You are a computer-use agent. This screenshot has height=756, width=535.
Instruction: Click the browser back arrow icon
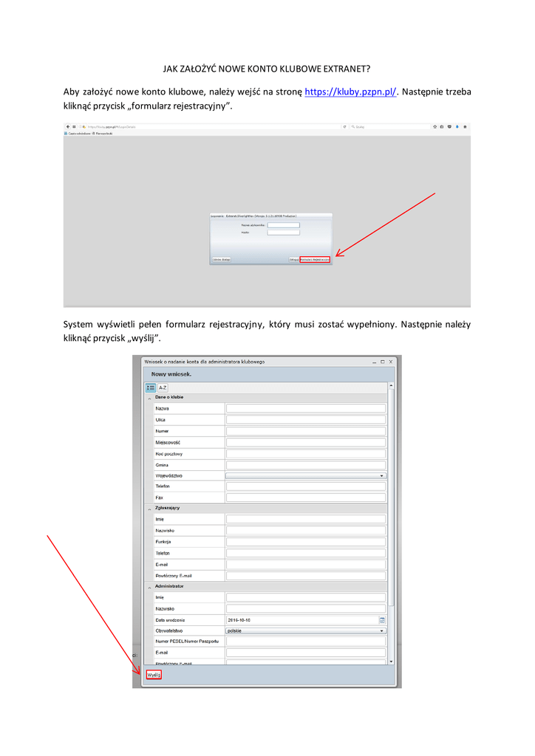68,127
